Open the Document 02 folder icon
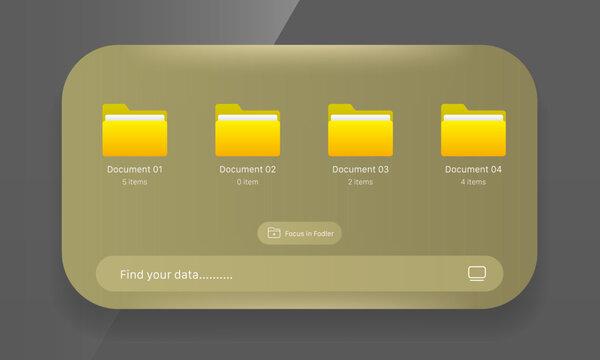This screenshot has width=600, height=360. [x=248, y=130]
